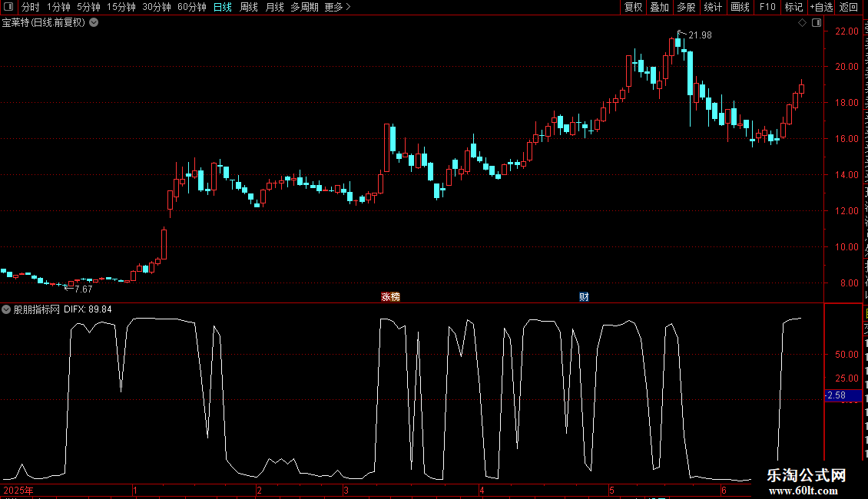Screen dimensions: 868x499
Task: Open the 复权 adjustment menu
Action: [x=633, y=7]
